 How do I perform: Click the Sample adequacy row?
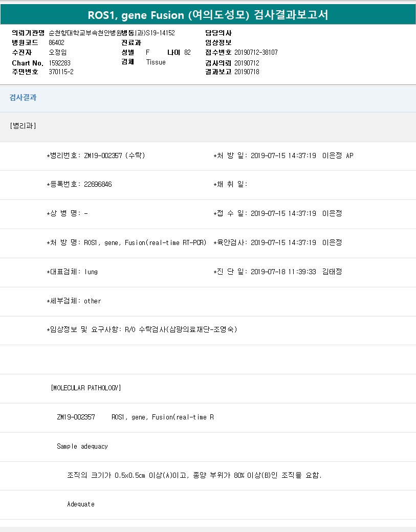[x=82, y=446]
